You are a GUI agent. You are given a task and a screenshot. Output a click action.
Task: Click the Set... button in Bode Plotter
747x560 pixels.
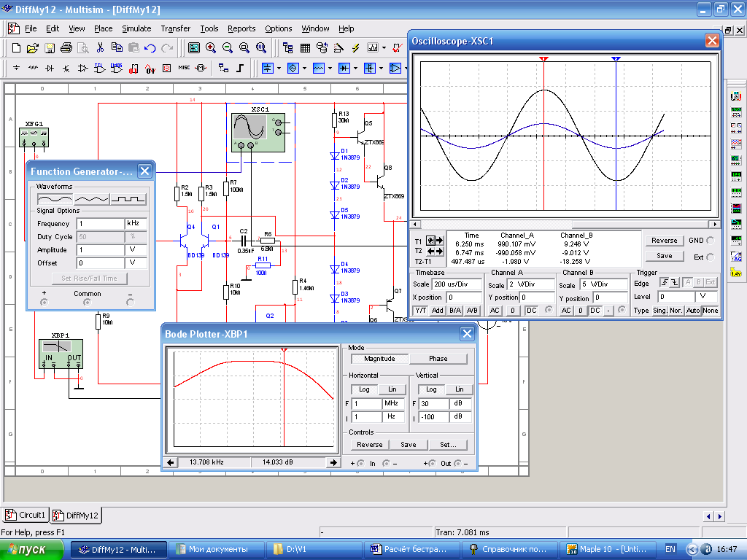click(x=447, y=445)
